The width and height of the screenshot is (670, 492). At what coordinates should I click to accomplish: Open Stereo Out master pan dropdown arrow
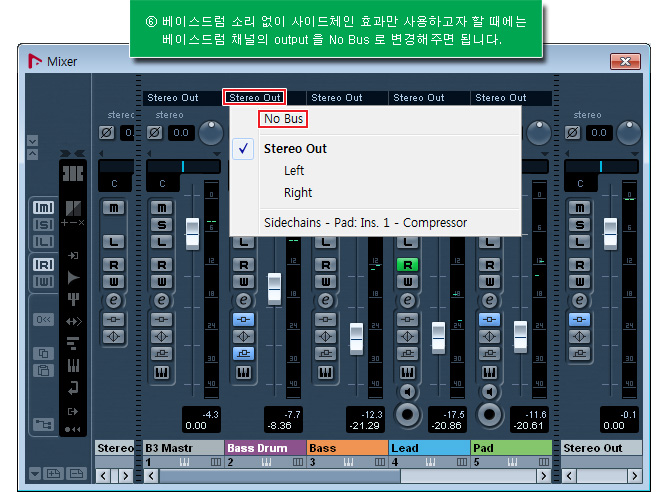click(635, 154)
